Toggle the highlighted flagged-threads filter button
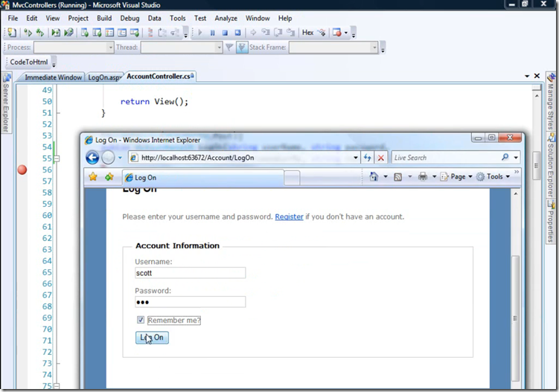This screenshot has width=559, height=392. [x=242, y=47]
